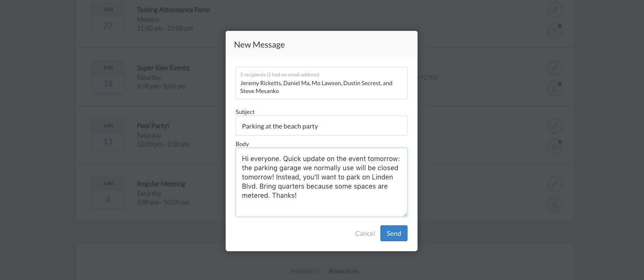
Task: Open the attendance icon next to Regular Meeting
Action: 554,204
